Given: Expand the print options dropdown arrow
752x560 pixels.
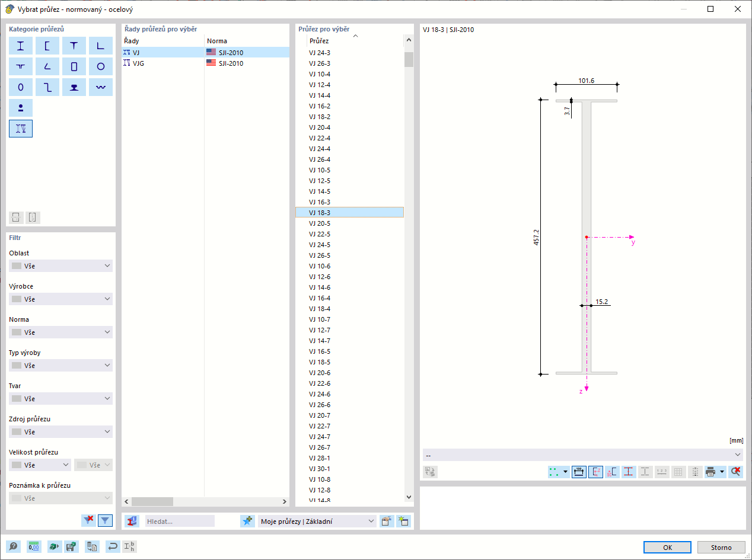Looking at the screenshot, I should point(722,472).
